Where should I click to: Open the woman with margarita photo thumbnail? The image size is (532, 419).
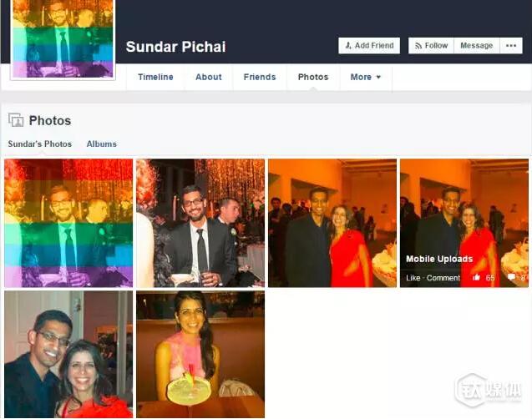(200, 354)
